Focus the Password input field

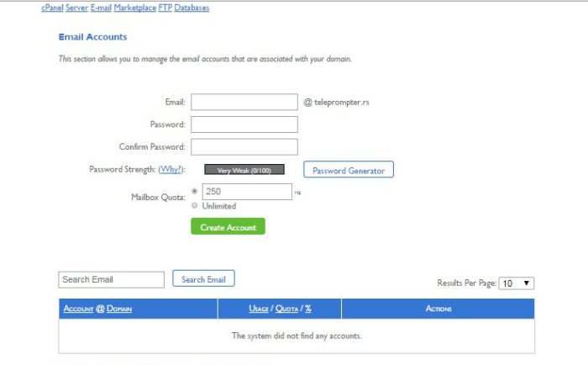pos(244,124)
